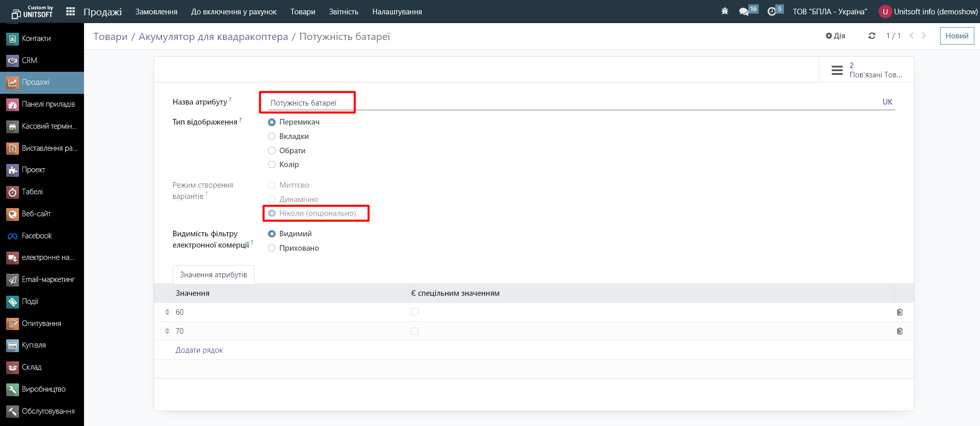Open the Facebook app in sidebar
The width and height of the screenshot is (980, 426).
click(36, 236)
